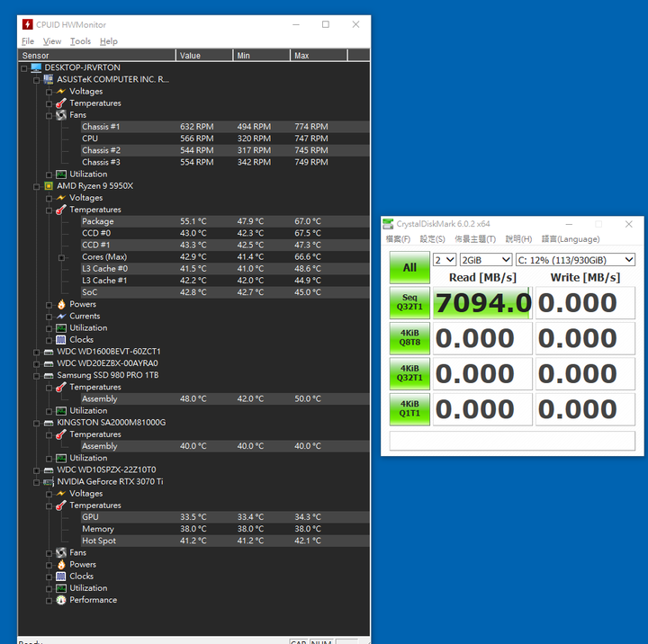648x644 pixels.
Task: Click the Max column header
Action: pyautogui.click(x=319, y=56)
